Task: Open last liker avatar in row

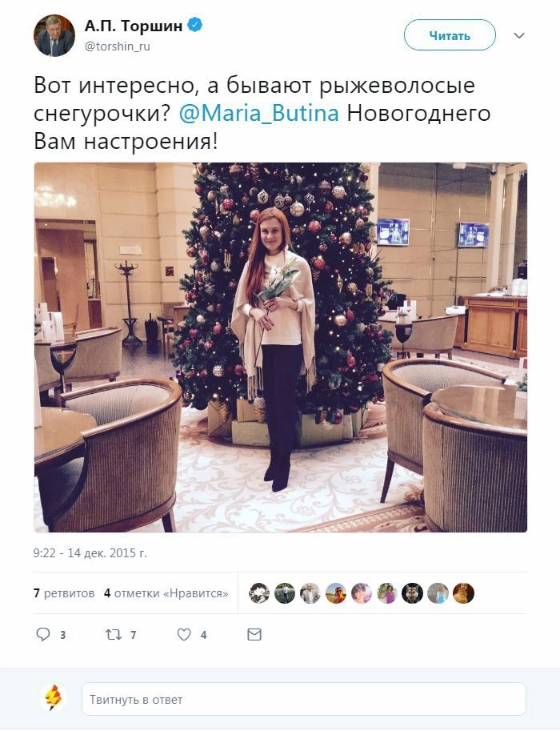Action: click(463, 593)
